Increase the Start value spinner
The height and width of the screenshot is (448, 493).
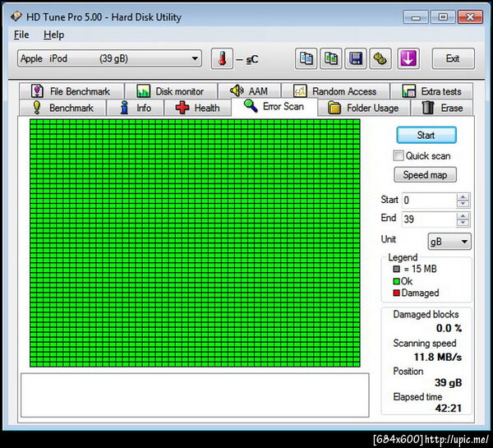pyautogui.click(x=463, y=197)
